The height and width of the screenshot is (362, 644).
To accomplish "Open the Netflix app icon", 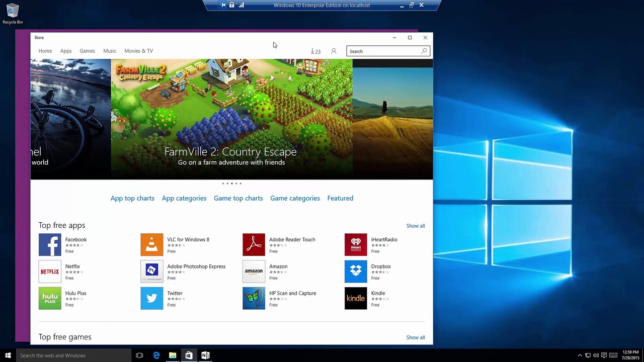I will click(50, 271).
